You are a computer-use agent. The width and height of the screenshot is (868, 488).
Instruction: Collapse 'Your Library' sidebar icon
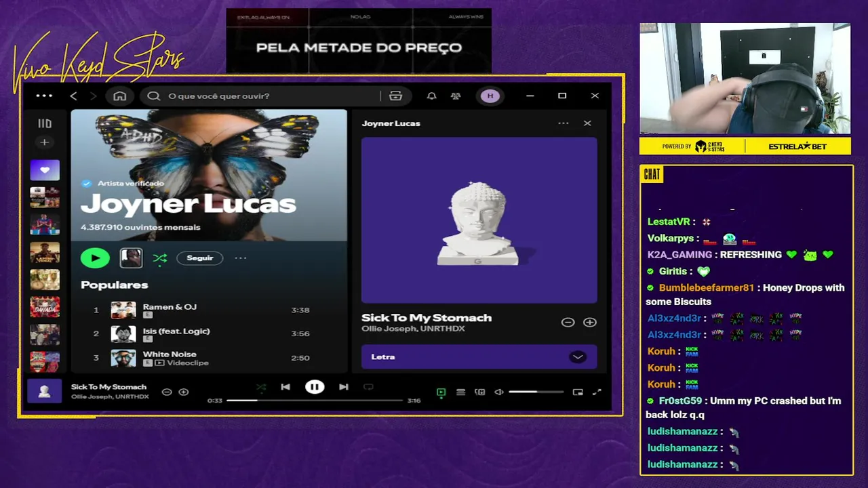click(x=45, y=123)
